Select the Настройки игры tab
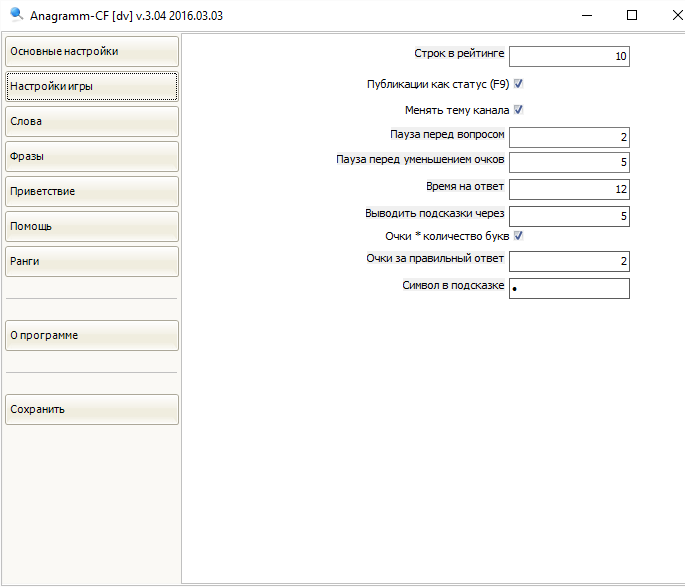The height and width of the screenshot is (587, 685). (x=92, y=87)
